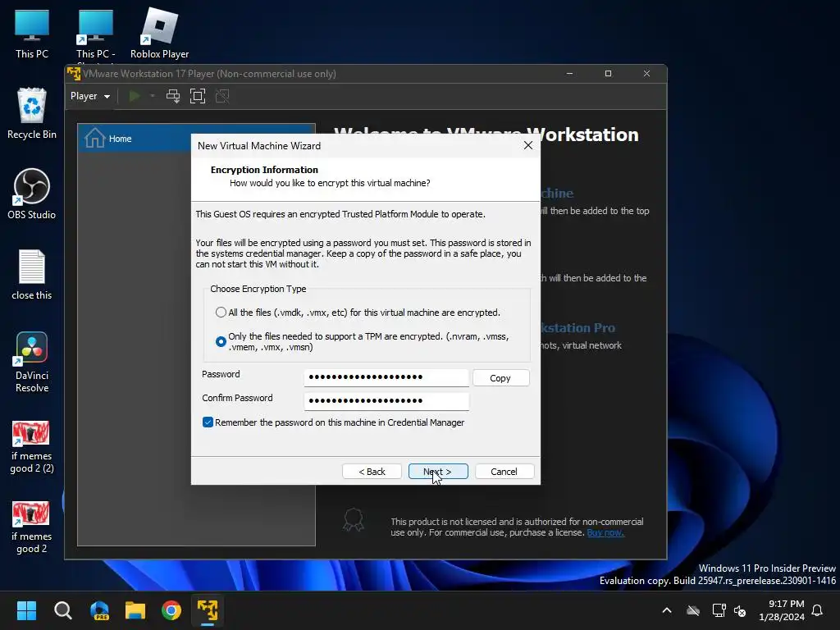Open File Explorer from taskbar
The height and width of the screenshot is (630, 840).
pyautogui.click(x=135, y=610)
